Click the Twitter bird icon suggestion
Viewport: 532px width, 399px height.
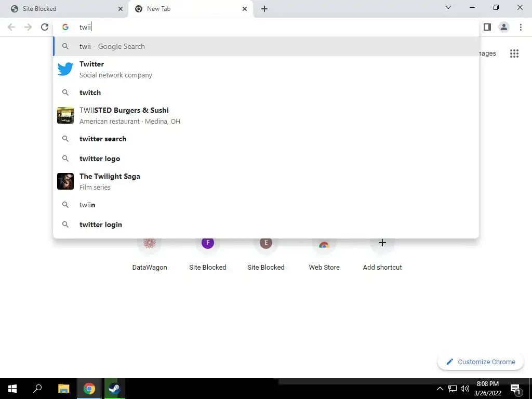pos(65,69)
